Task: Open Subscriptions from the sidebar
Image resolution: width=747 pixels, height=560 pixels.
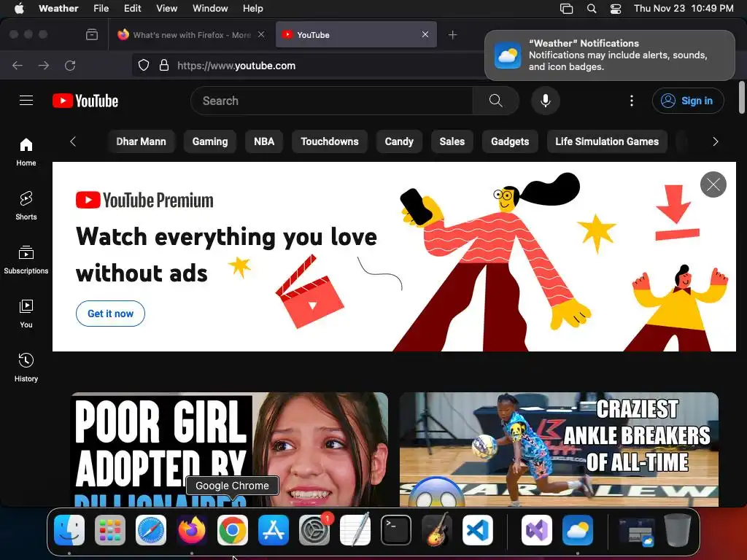Action: point(26,260)
